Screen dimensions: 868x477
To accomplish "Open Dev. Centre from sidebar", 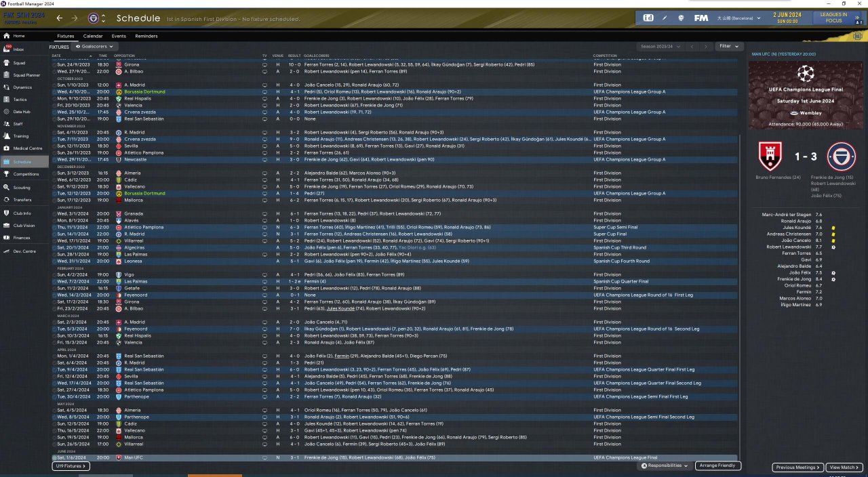I will tap(24, 251).
